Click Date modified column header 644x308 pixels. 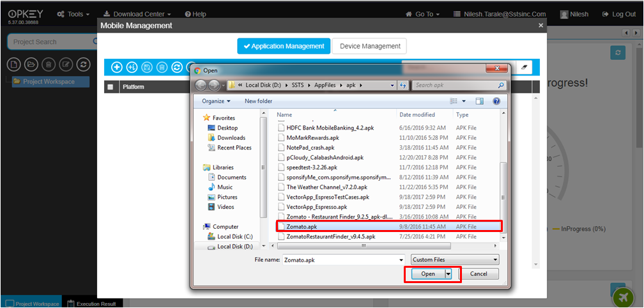point(417,114)
